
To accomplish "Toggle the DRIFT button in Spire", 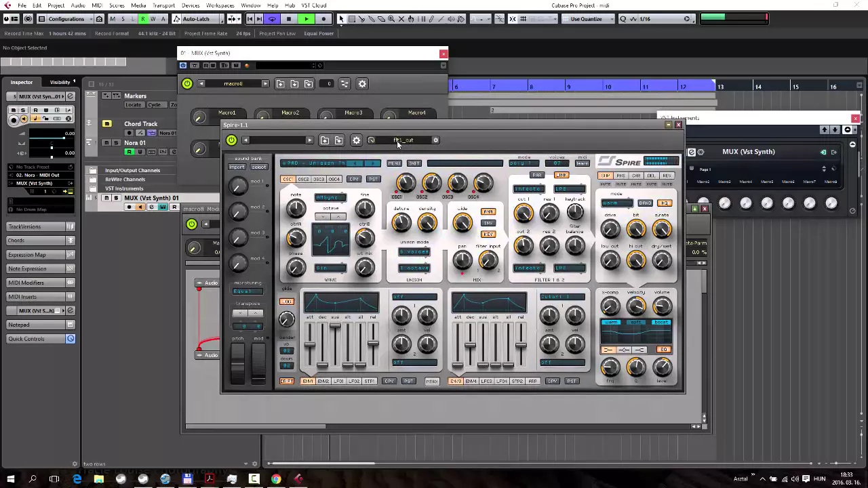I will pos(287,382).
